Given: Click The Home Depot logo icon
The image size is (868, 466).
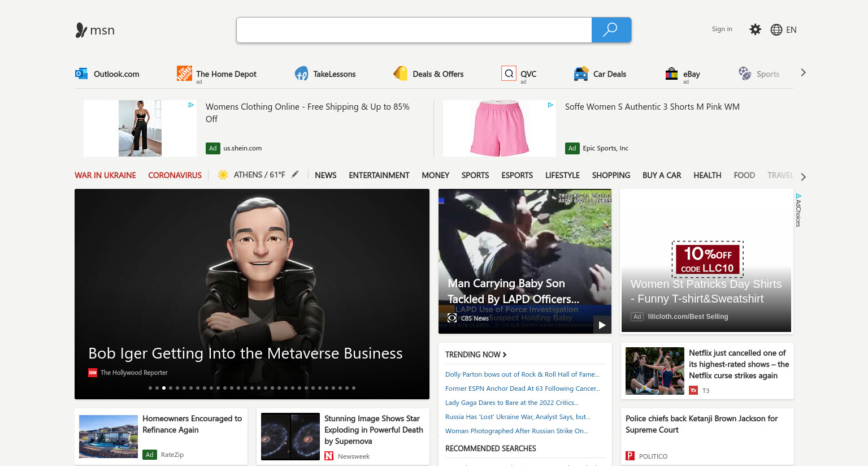Looking at the screenshot, I should coord(184,73).
